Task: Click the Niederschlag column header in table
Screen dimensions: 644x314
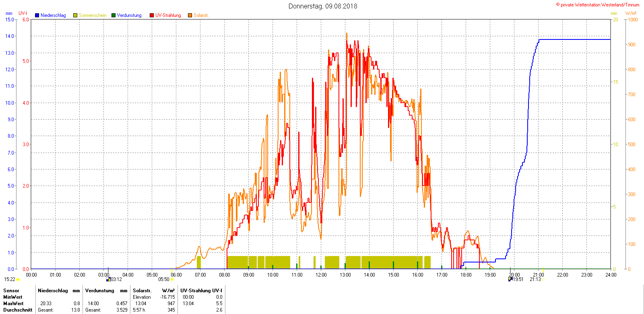Action: click(x=53, y=291)
